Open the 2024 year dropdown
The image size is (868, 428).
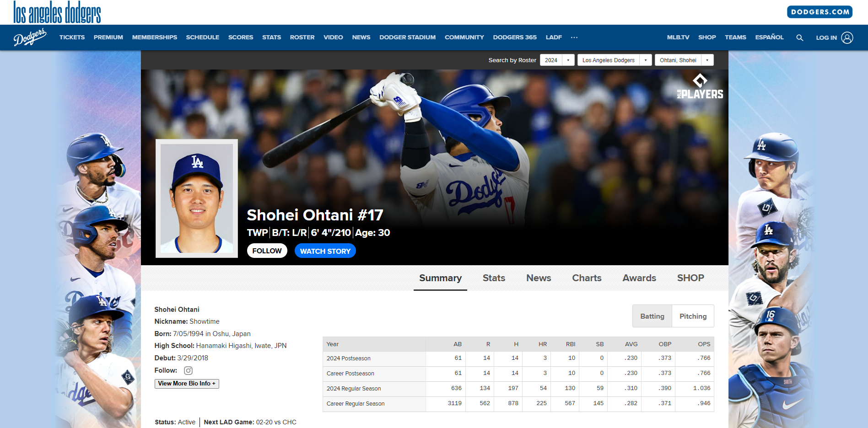[557, 60]
